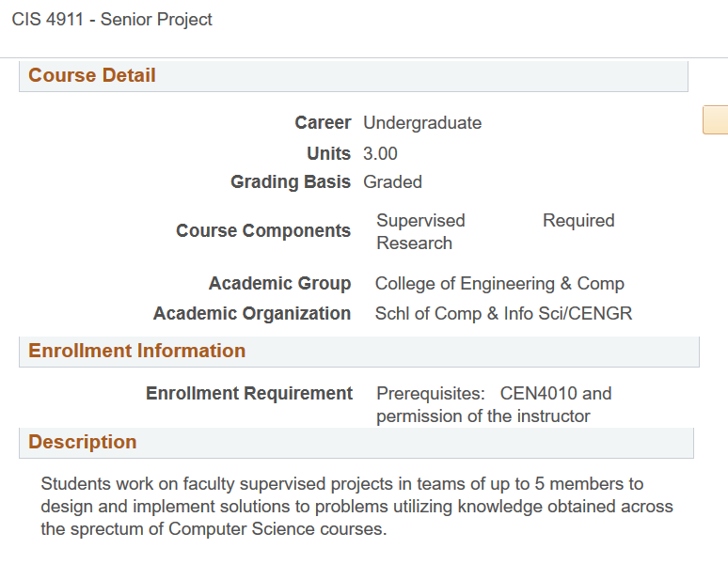This screenshot has height=580, width=728.
Task: Click the course description paragraph
Action: click(x=356, y=507)
